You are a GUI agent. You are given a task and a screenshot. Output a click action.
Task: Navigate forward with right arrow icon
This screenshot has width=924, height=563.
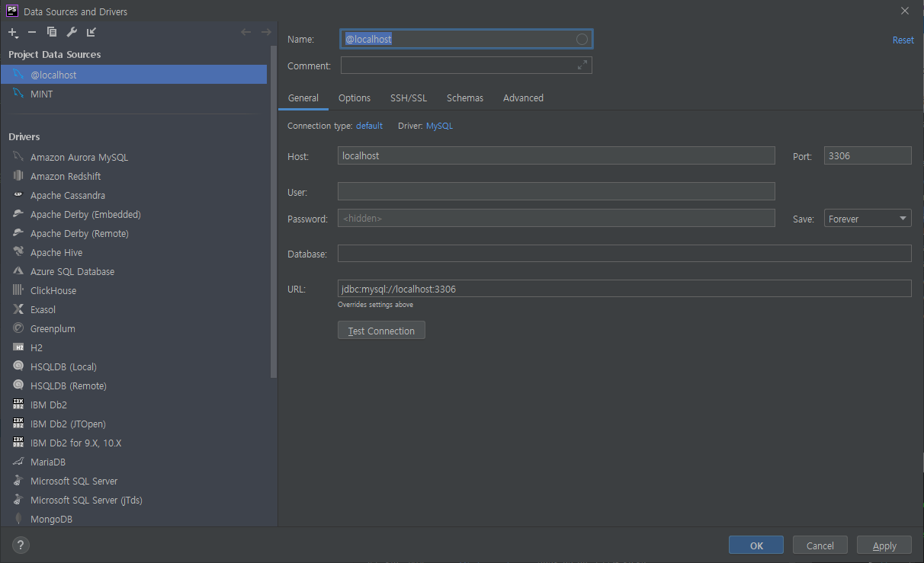[x=266, y=32]
